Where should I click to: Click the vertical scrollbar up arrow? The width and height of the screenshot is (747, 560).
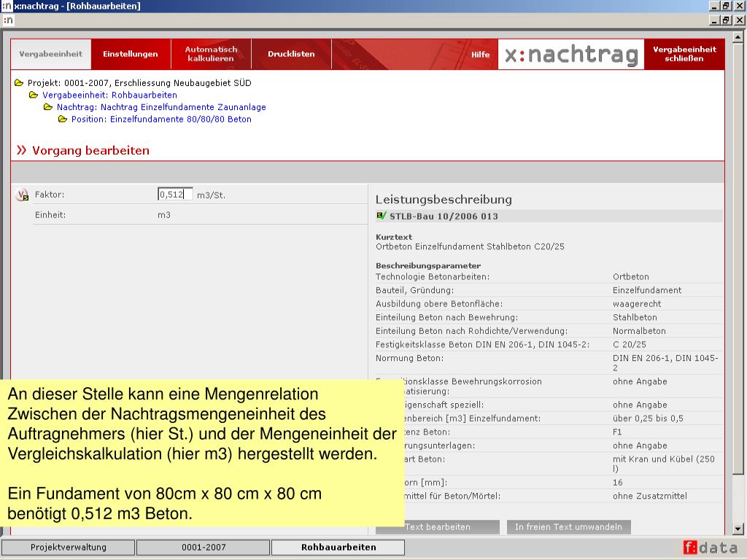pos(738,36)
